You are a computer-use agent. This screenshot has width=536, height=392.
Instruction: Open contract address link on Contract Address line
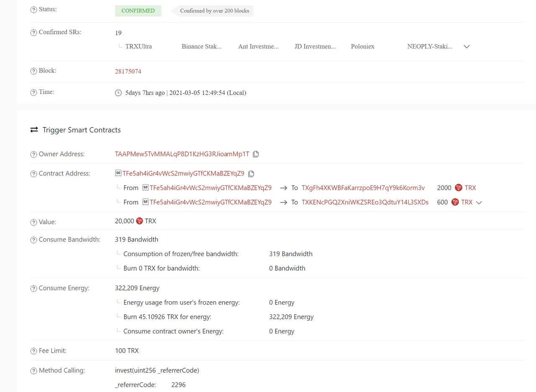click(x=183, y=173)
